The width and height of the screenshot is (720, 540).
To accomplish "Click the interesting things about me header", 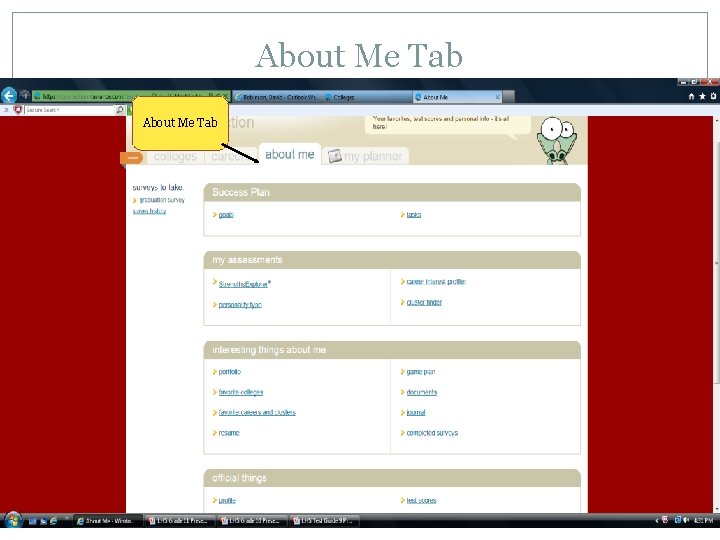I will tap(392, 350).
